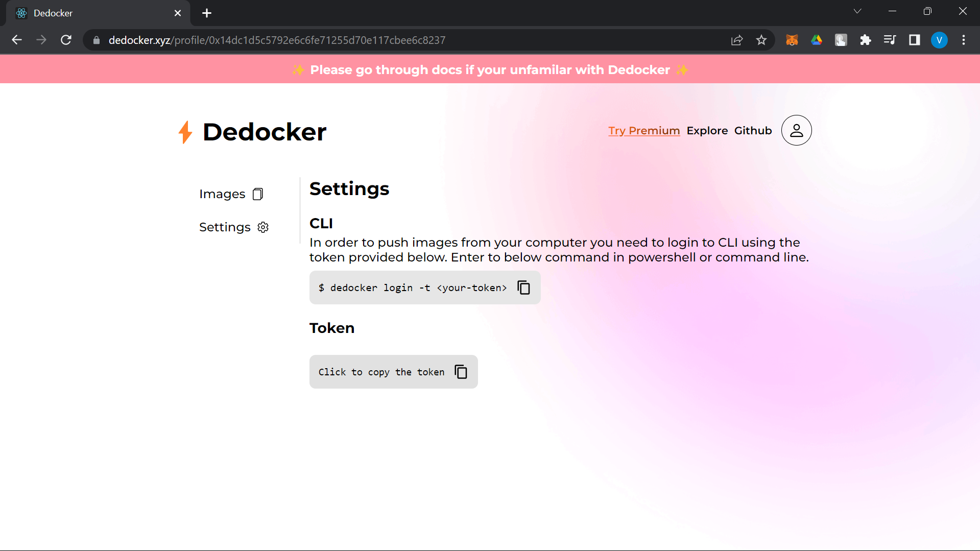The image size is (980, 551).
Task: Visit the Github link
Action: [753, 131]
